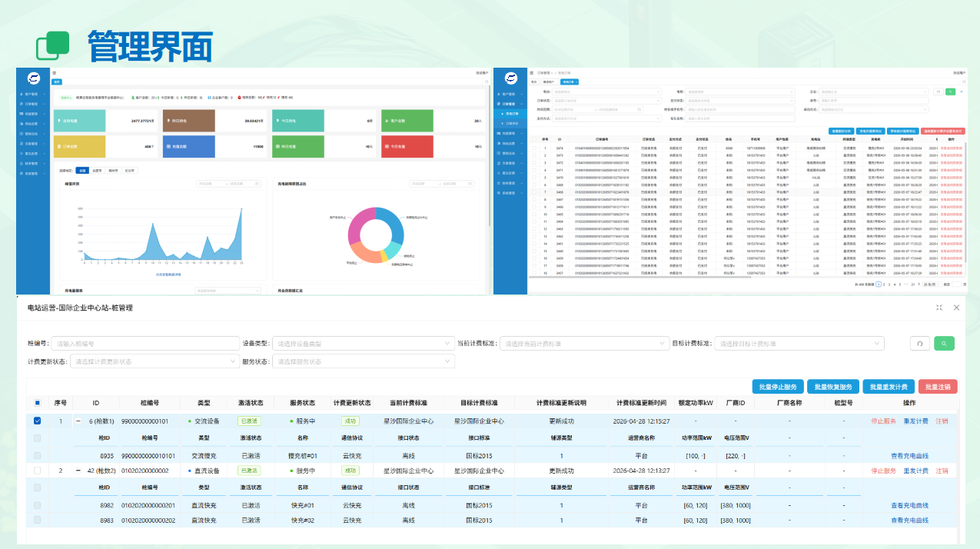Click the circular reset icon button beside the green search button
Viewport: 980px width, 549px height.
point(919,344)
